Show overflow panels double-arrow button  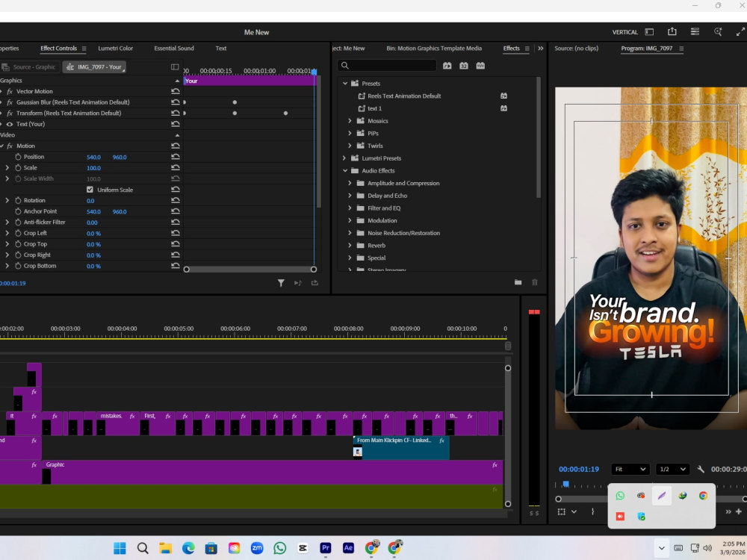click(541, 48)
